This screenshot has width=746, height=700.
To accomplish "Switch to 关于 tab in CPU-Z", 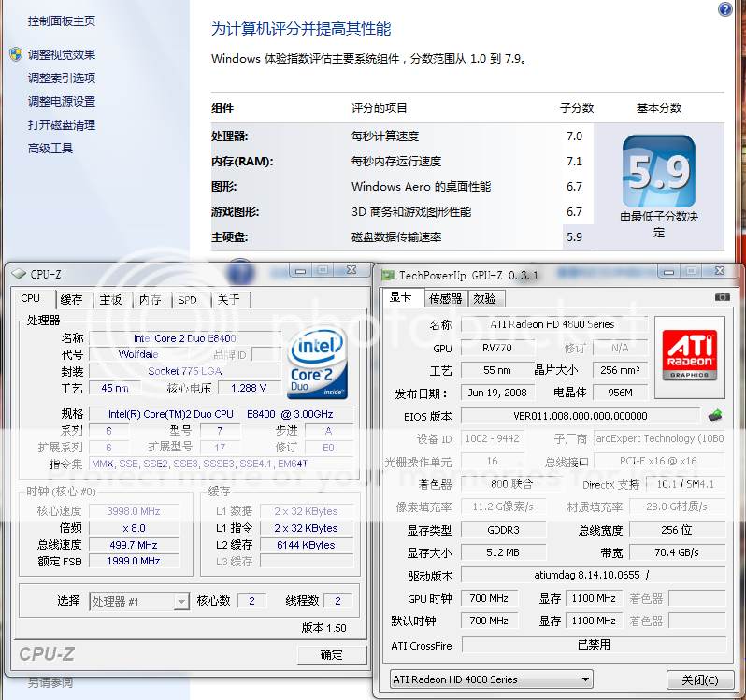I will pos(229,300).
